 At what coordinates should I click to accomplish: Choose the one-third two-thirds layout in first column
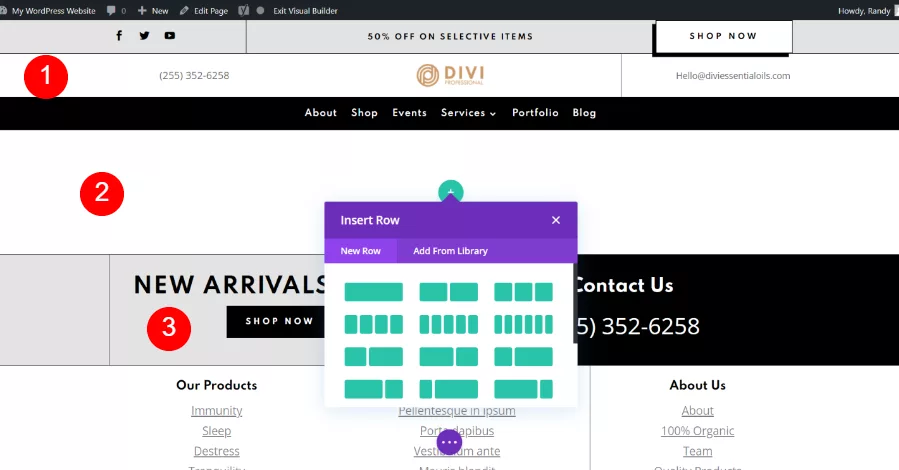tap(373, 357)
